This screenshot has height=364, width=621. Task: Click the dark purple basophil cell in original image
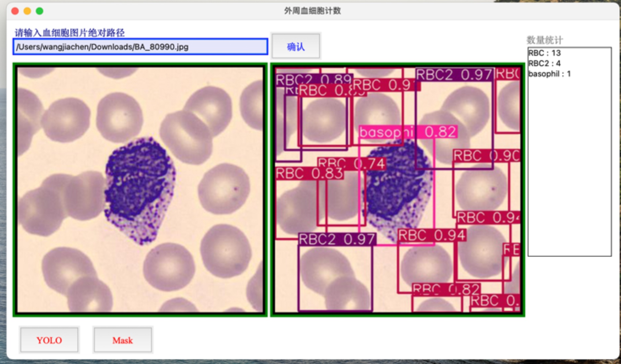tap(140, 178)
